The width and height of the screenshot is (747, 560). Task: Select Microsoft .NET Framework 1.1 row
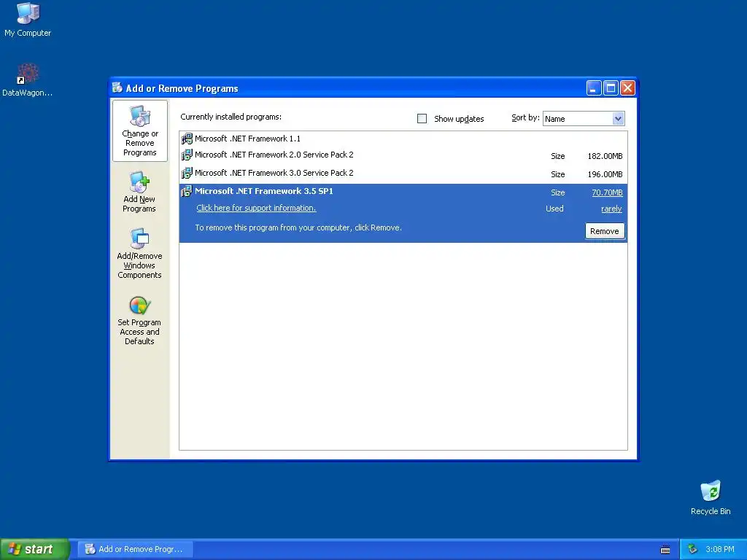(x=403, y=139)
